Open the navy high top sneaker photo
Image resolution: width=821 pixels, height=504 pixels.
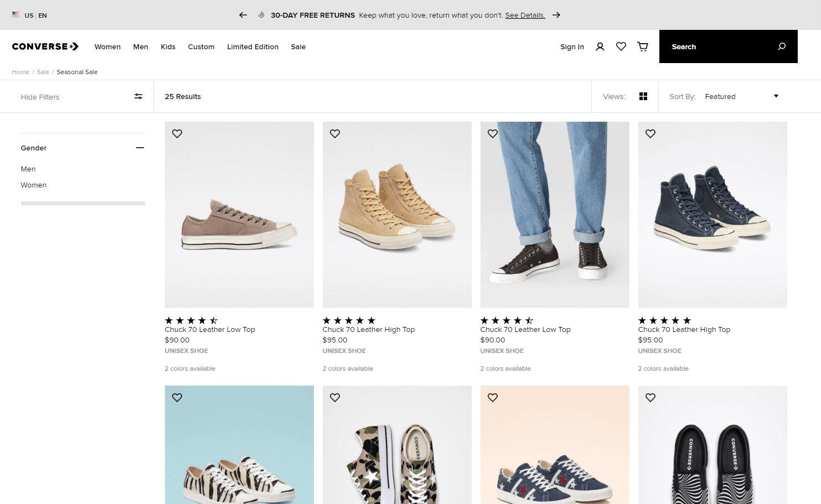point(712,215)
